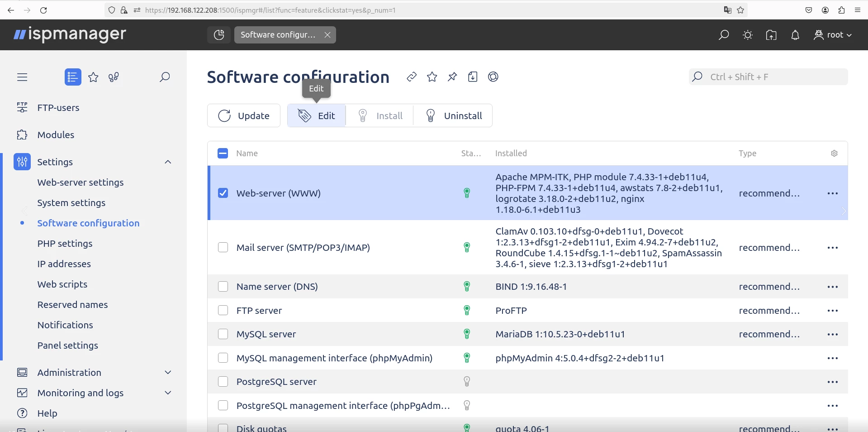
Task: Click the Install button
Action: click(x=380, y=116)
